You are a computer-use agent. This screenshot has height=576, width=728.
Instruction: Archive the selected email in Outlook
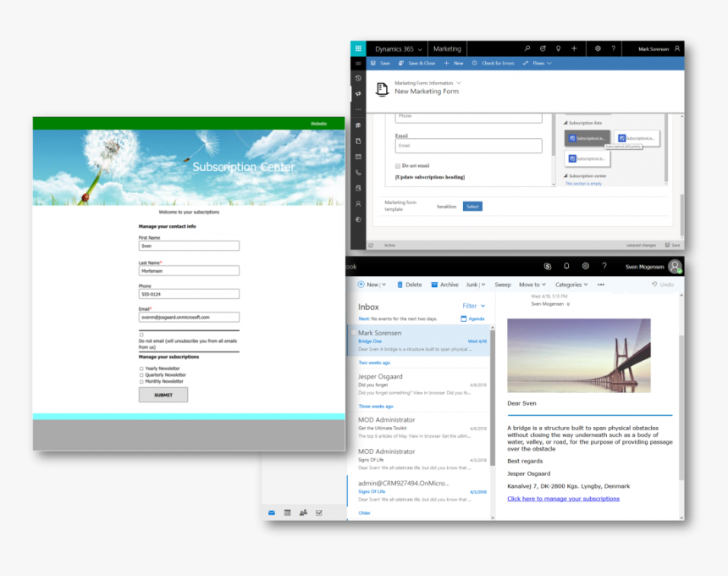444,285
